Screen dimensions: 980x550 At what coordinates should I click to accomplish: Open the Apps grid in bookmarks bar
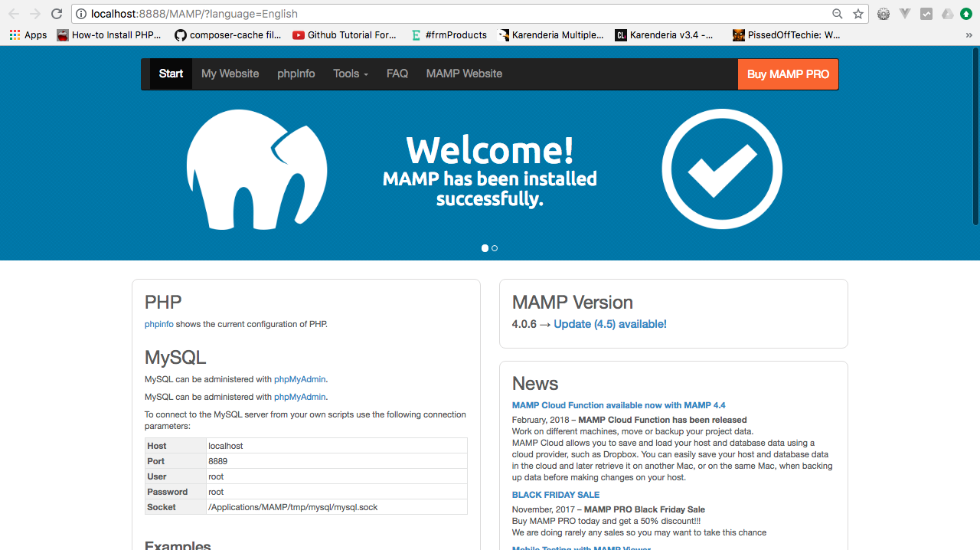pos(28,34)
